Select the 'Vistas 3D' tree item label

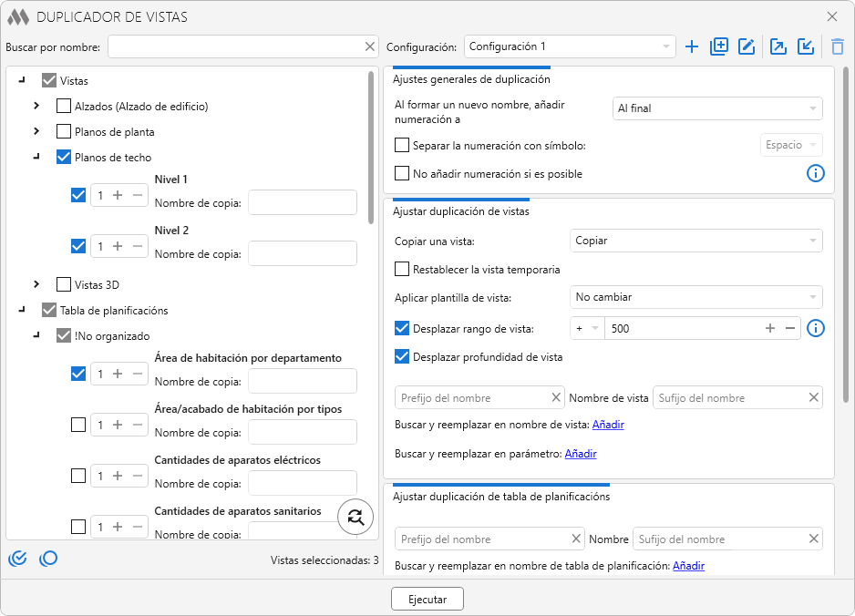[x=97, y=285]
